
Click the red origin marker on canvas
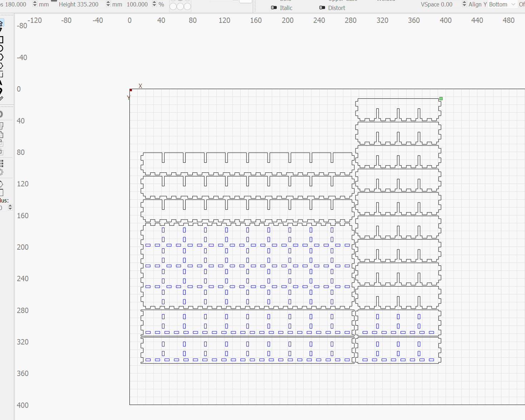pyautogui.click(x=131, y=90)
